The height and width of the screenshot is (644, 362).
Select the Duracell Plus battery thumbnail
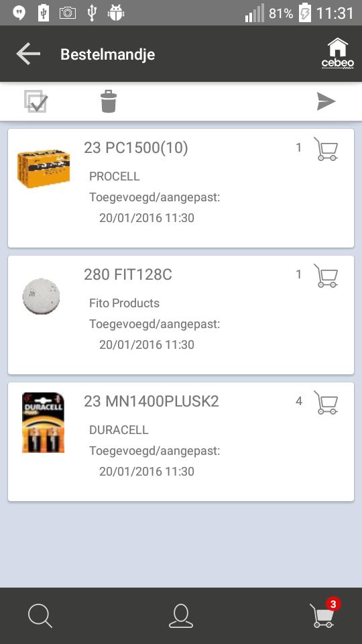click(43, 423)
